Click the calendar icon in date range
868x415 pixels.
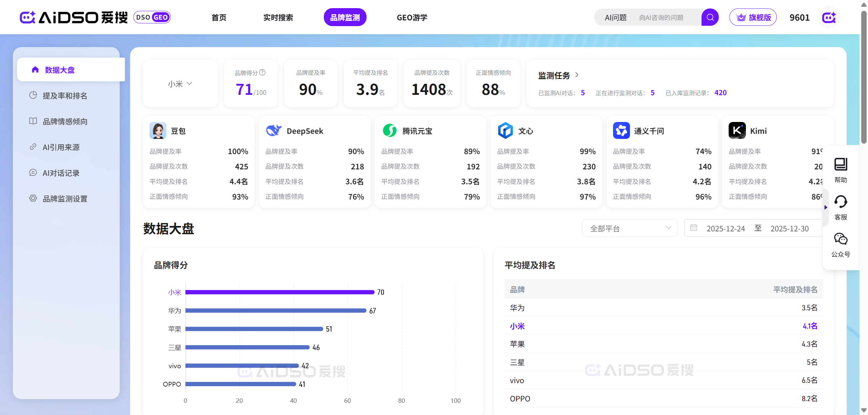click(694, 228)
